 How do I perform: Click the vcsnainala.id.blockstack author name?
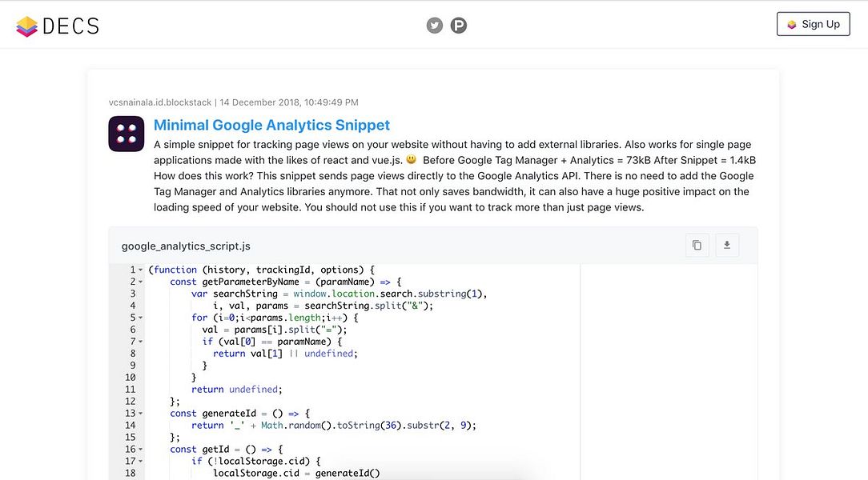pyautogui.click(x=160, y=102)
